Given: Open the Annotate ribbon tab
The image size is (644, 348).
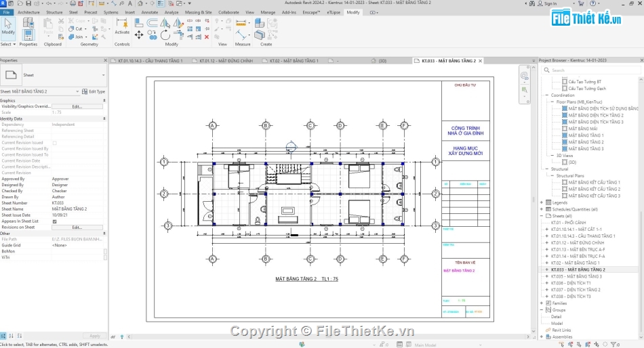Looking at the screenshot, I should pyautogui.click(x=150, y=12).
